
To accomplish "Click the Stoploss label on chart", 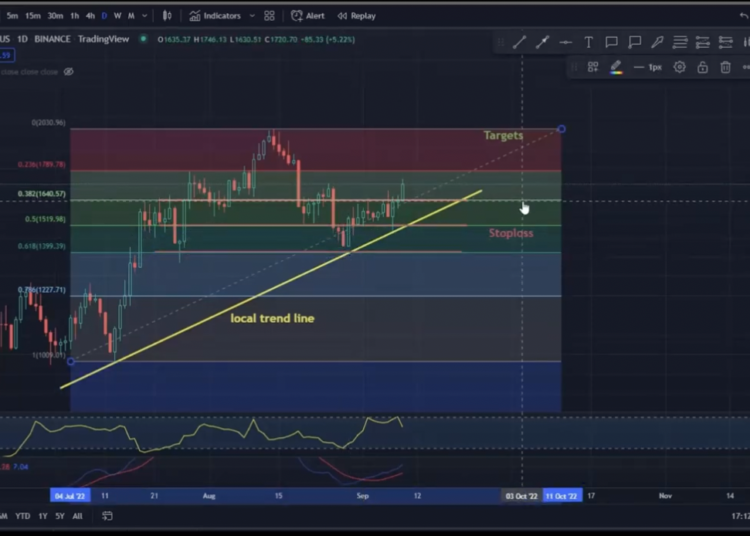I will coord(511,233).
